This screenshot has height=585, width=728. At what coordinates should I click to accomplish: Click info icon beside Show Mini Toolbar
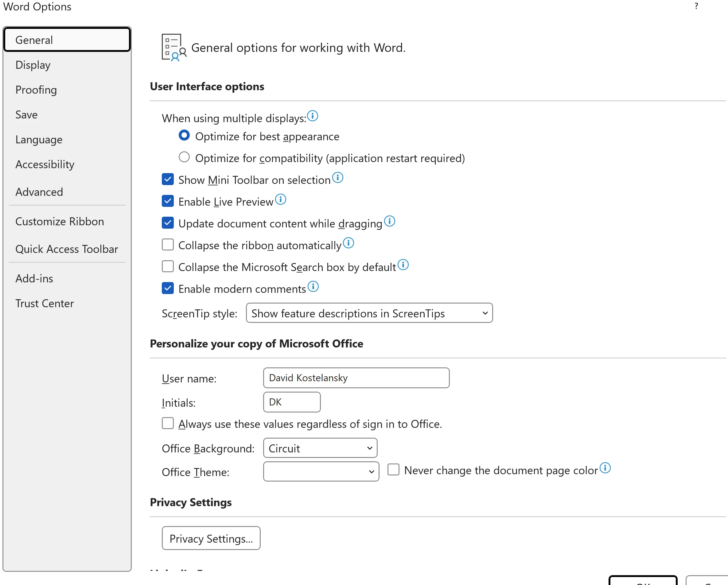tap(337, 177)
